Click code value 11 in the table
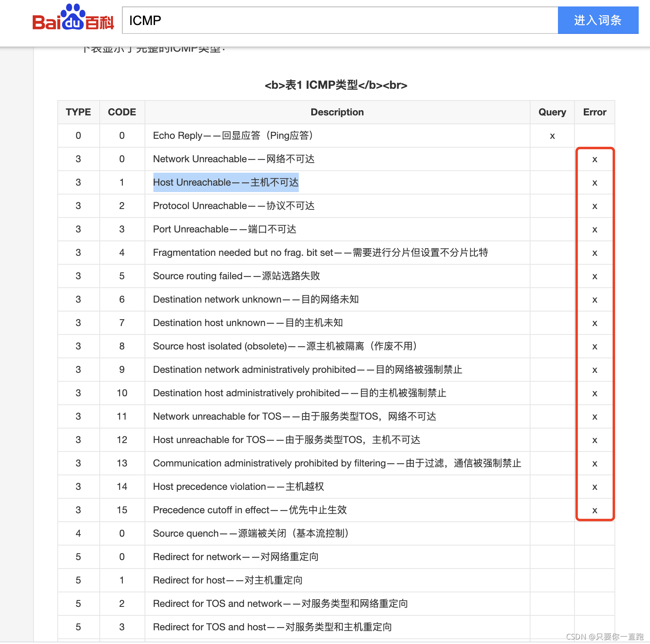This screenshot has height=644, width=650. 122,416
